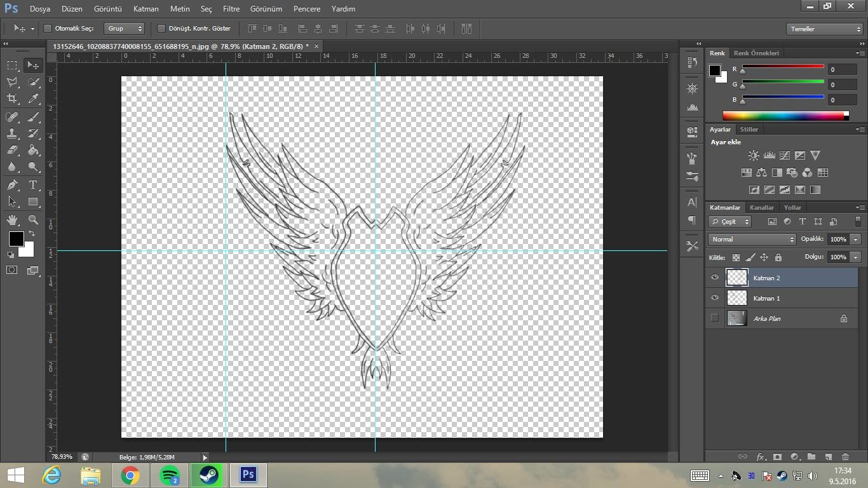Open the Dosya menu
Image resolution: width=868 pixels, height=488 pixels.
pyautogui.click(x=39, y=9)
